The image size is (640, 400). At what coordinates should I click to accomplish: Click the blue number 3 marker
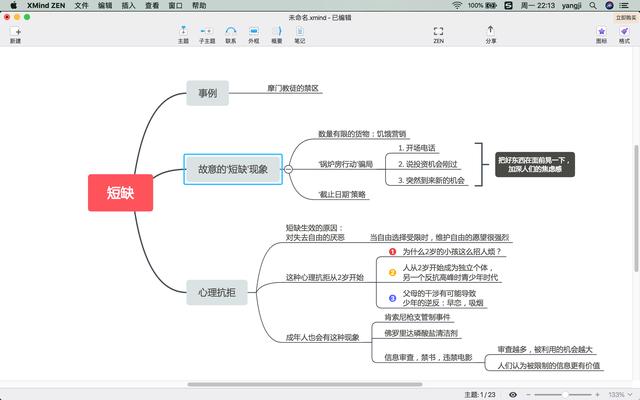(392, 298)
